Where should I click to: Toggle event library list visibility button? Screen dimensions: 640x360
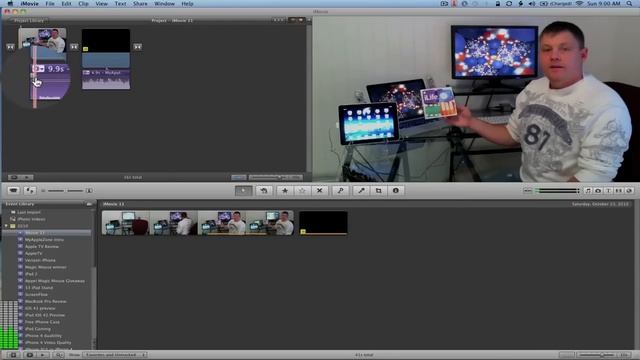pyautogui.click(x=13, y=355)
